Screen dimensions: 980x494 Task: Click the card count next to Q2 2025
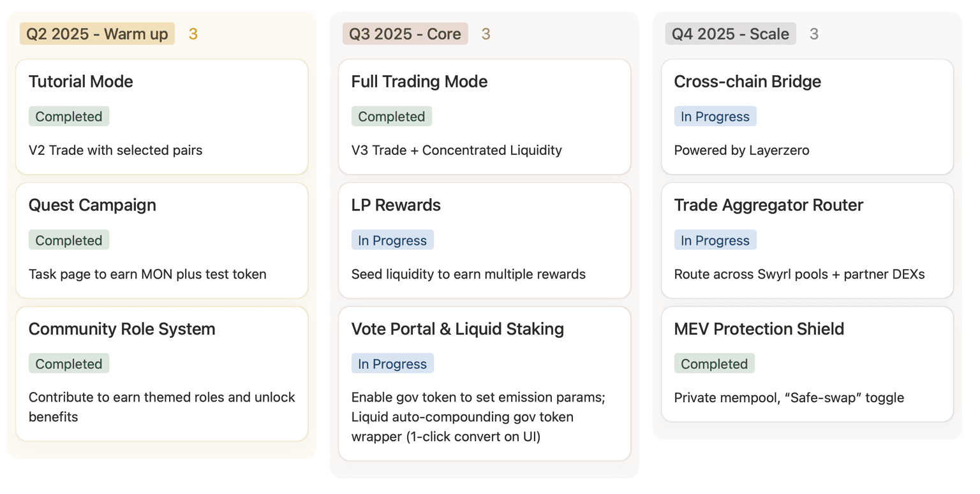point(193,34)
